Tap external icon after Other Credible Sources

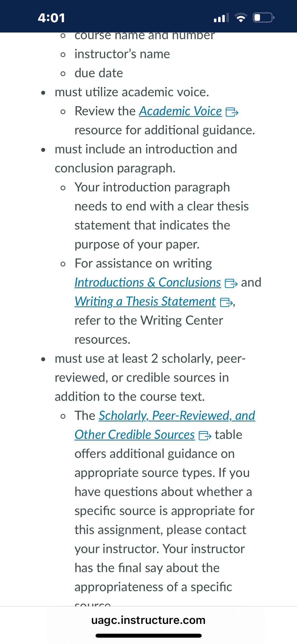pos(205,436)
